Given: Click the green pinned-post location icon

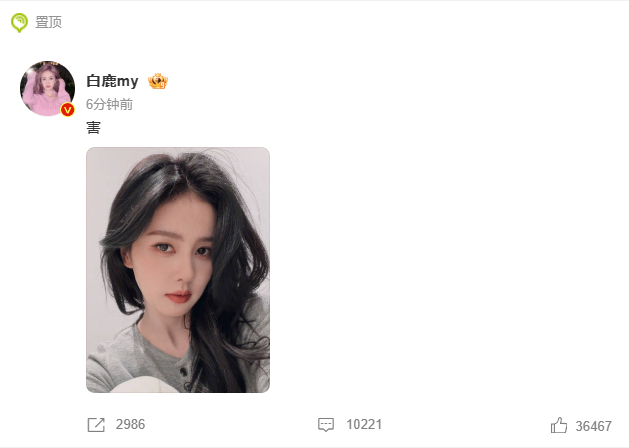Looking at the screenshot, I should click(19, 22).
